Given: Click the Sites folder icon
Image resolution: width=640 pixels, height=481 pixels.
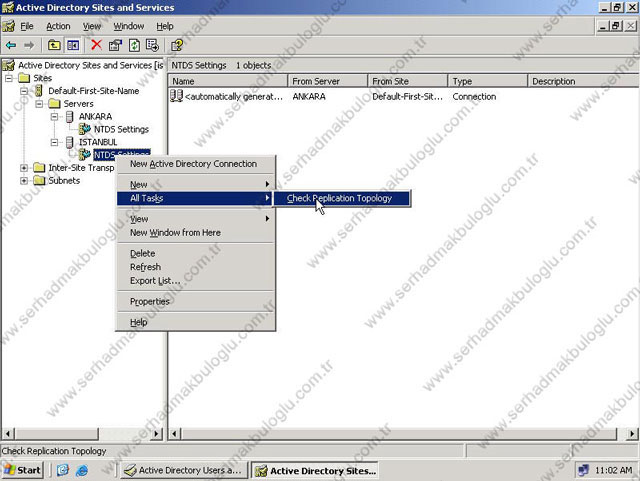Looking at the screenshot, I should (24, 78).
